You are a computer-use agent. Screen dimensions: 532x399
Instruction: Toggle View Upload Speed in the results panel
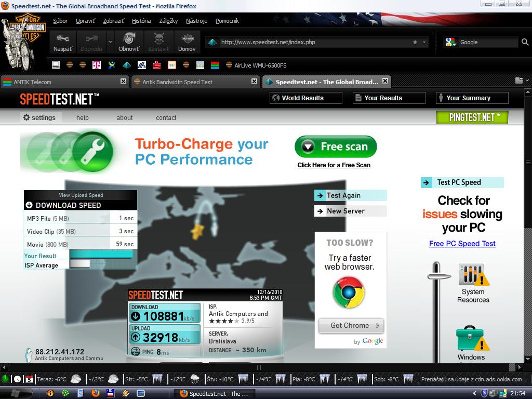tap(81, 195)
